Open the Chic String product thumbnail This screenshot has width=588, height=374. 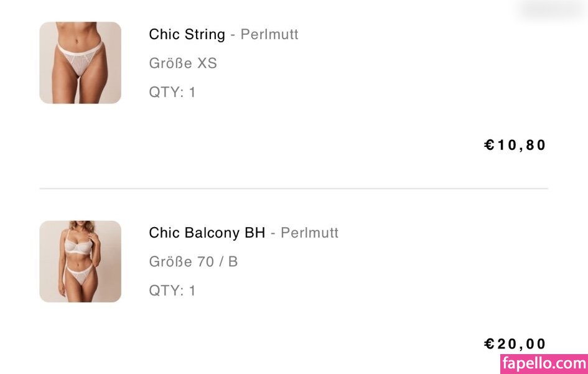(80, 63)
